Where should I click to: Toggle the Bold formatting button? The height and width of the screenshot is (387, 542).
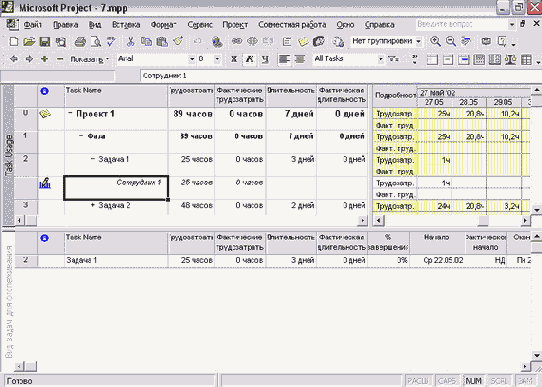(234, 59)
